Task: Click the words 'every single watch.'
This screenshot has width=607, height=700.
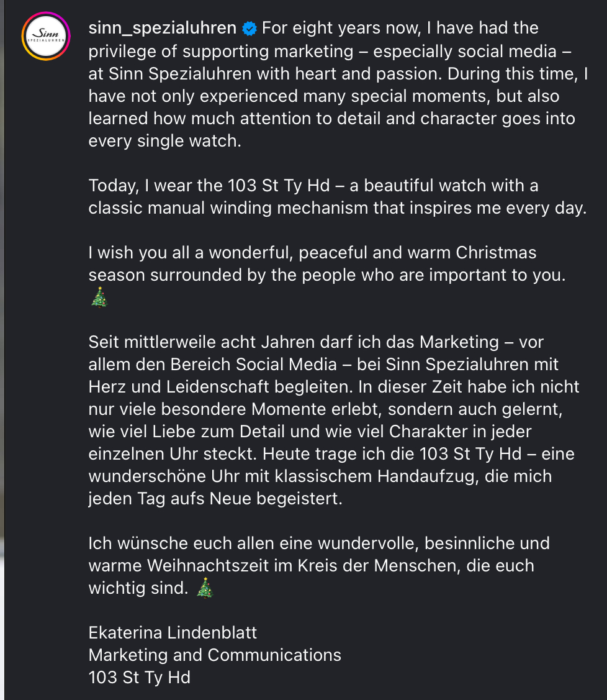Action: tap(164, 141)
